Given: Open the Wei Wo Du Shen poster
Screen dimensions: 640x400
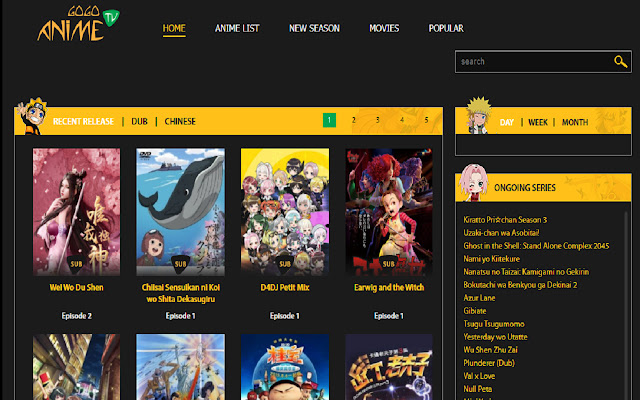Looking at the screenshot, I should (x=76, y=212).
